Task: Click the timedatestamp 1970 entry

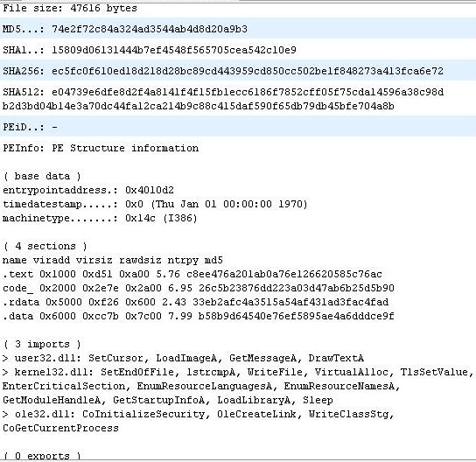Action: tap(155, 204)
